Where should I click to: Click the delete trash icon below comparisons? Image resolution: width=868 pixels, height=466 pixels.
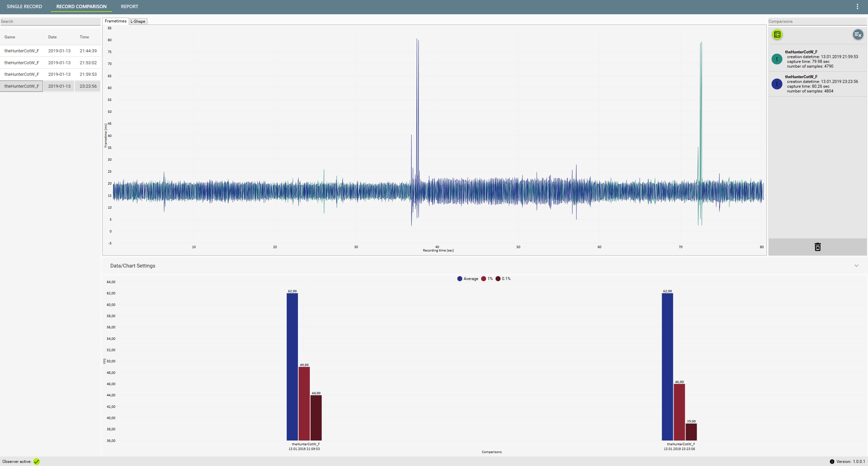(x=818, y=247)
